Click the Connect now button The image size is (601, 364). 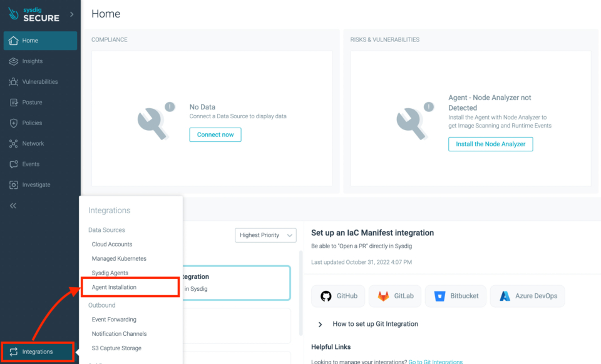tap(215, 134)
